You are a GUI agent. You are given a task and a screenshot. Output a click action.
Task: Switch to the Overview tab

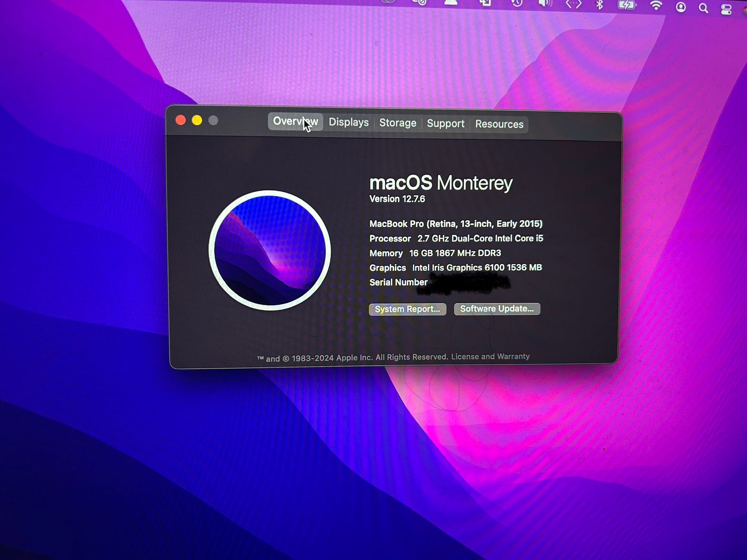(x=295, y=121)
